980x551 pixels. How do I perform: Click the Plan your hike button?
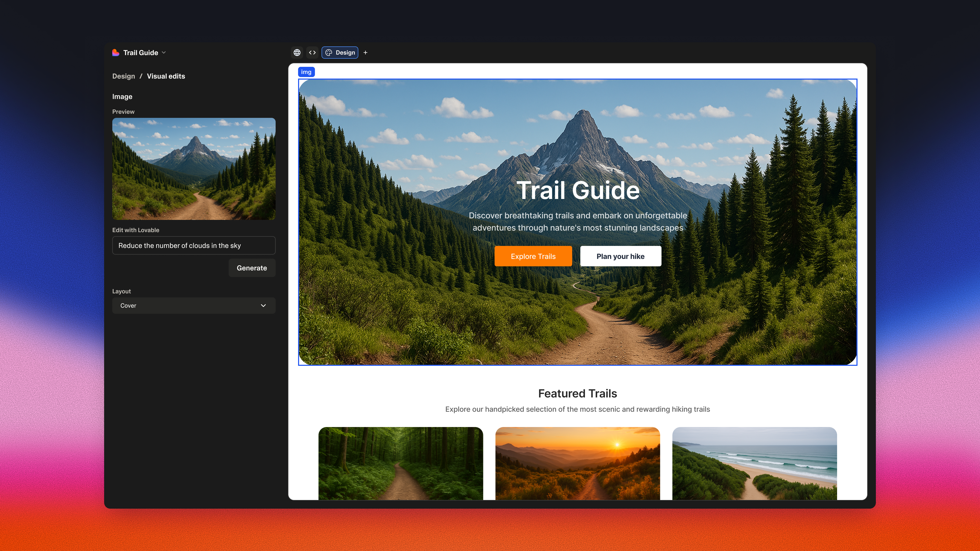tap(620, 256)
